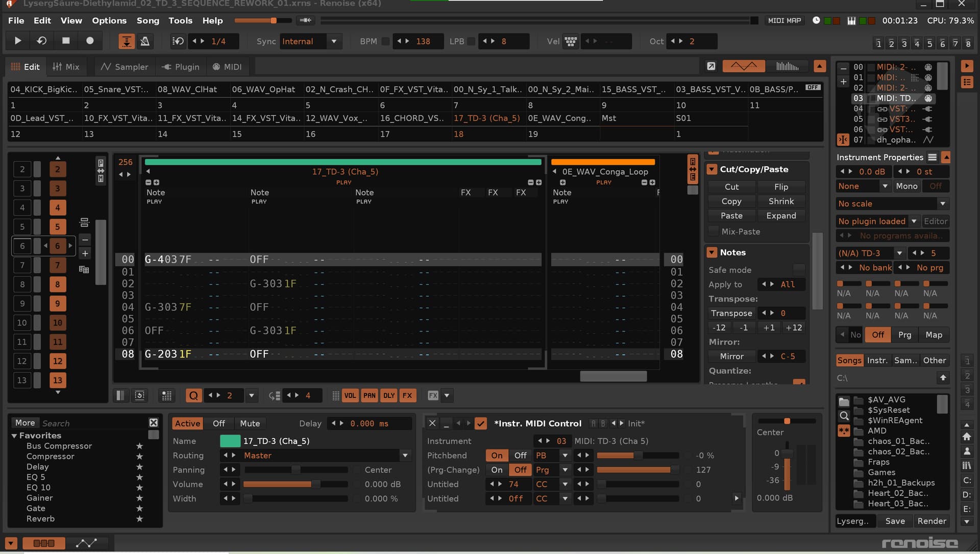980x554 pixels.
Task: Collapse the Cut/Copy/Paste section
Action: click(x=712, y=169)
